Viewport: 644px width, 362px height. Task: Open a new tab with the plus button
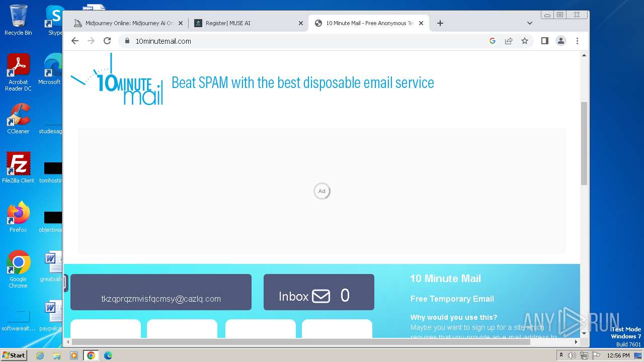(x=440, y=23)
